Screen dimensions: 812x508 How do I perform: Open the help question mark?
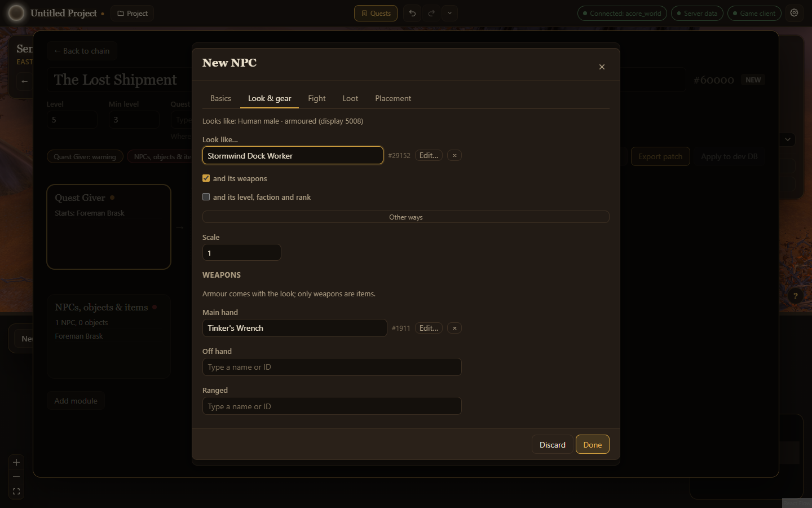795,296
